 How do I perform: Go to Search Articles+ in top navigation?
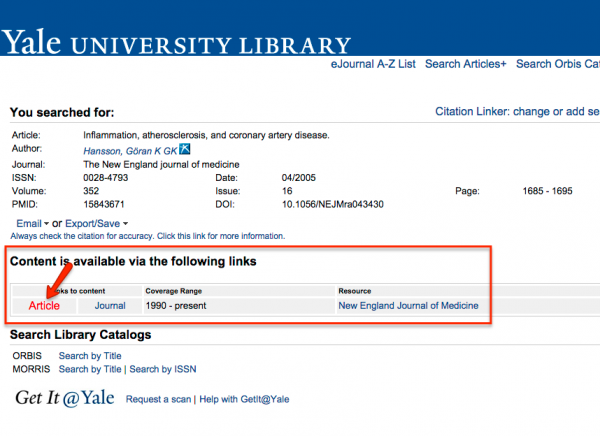point(465,64)
